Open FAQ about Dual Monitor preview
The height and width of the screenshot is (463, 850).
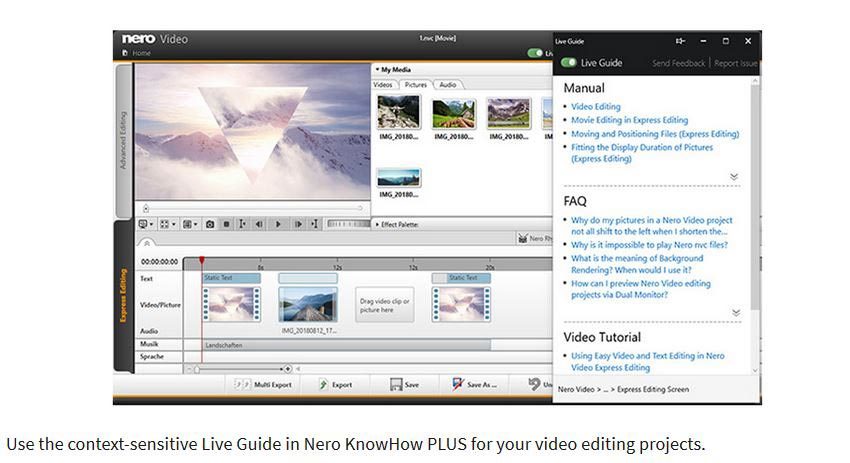click(641, 289)
